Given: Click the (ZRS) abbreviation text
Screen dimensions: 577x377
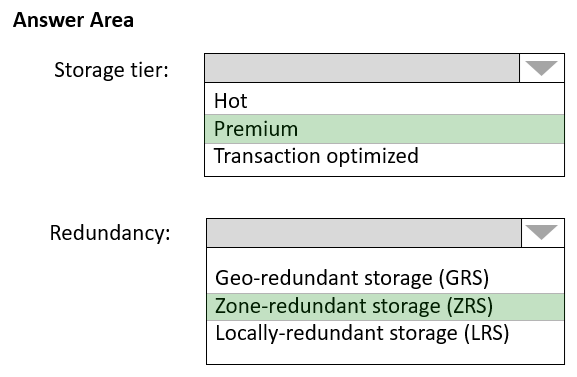Looking at the screenshot, I should (470, 307).
